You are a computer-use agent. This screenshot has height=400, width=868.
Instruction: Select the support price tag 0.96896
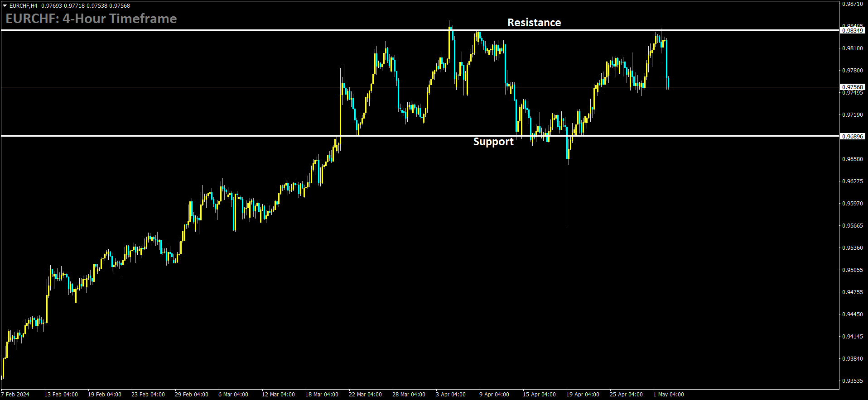pos(853,136)
